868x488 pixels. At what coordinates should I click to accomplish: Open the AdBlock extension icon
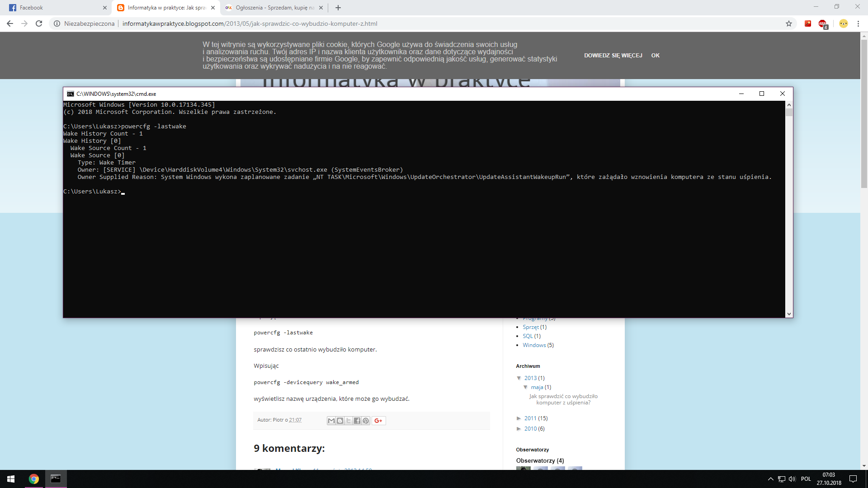coord(823,24)
